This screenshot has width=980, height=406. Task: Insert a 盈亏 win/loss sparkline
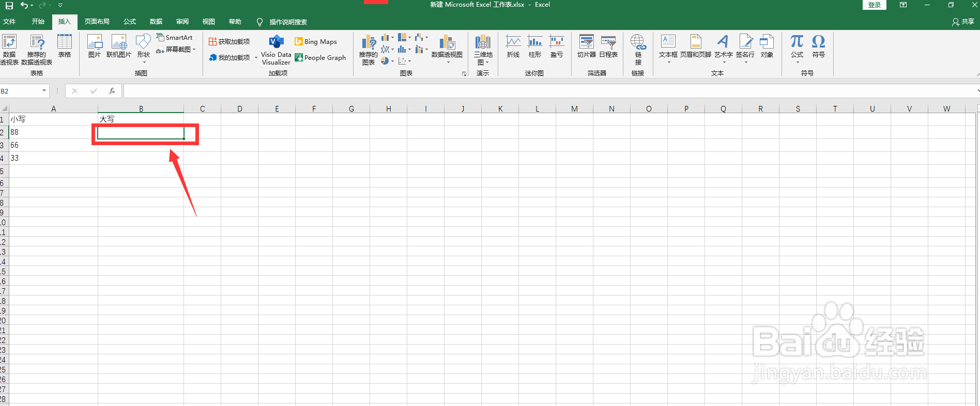click(x=557, y=46)
